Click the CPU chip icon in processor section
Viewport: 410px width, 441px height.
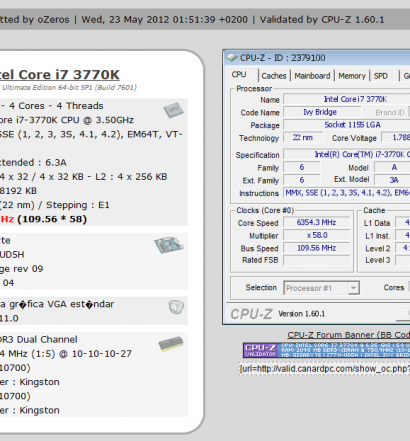(x=173, y=110)
